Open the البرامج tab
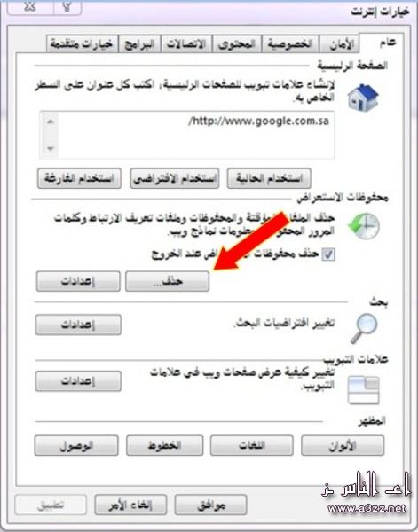Screen dimensions: 418x532 (x=139, y=44)
